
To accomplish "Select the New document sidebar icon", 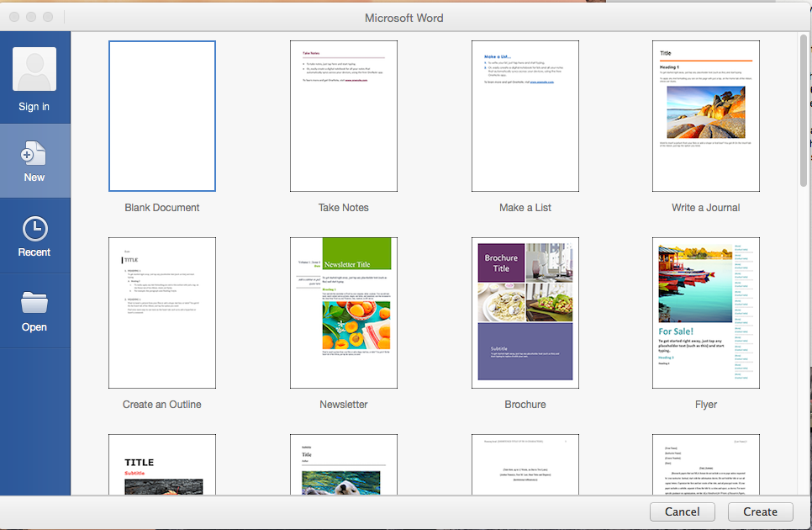I will [34, 153].
